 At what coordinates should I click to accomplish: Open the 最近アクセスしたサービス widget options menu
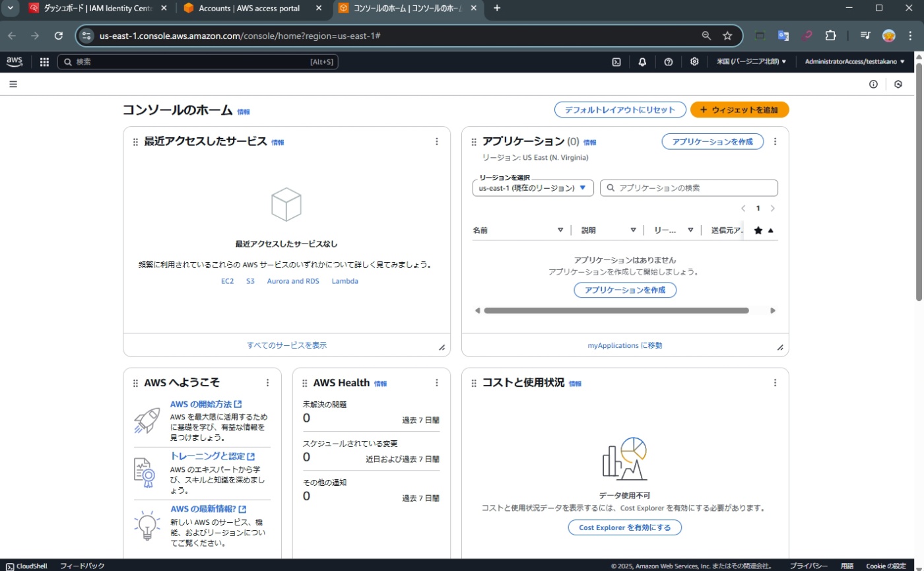pyautogui.click(x=436, y=141)
